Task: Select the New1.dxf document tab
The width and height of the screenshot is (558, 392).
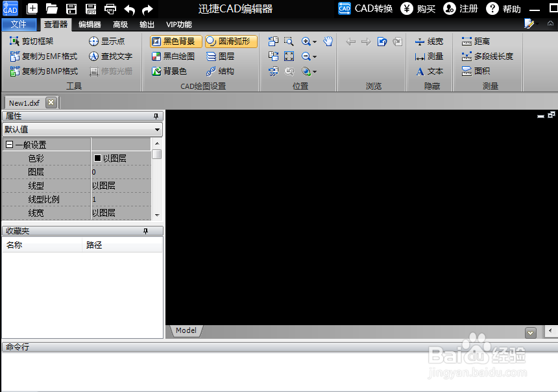Action: pos(24,103)
